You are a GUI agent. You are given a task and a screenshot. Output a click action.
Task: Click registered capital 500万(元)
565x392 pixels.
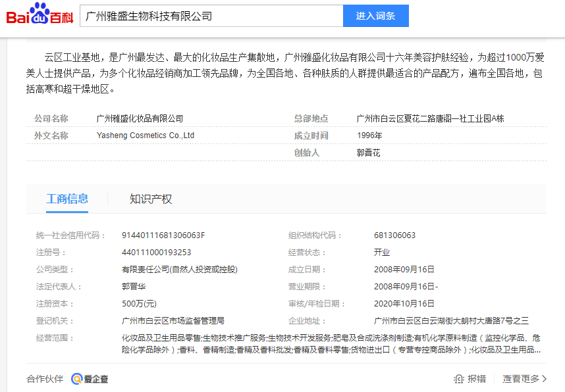point(139,304)
